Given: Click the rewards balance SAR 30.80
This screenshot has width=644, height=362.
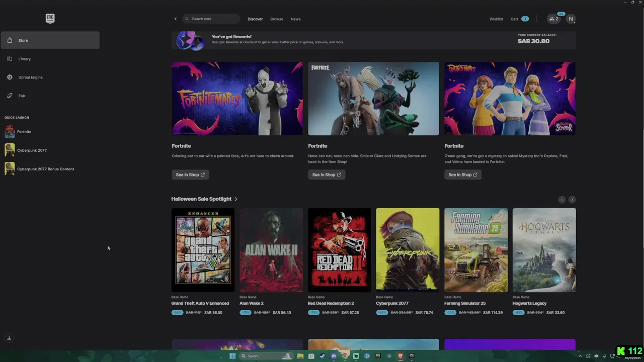Looking at the screenshot, I should pos(533,41).
